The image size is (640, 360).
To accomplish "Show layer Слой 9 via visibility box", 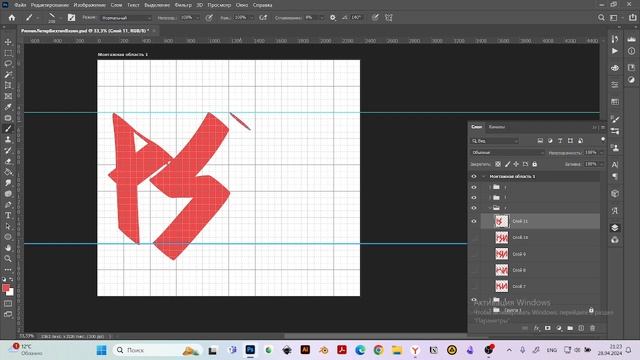I will pyautogui.click(x=474, y=254).
